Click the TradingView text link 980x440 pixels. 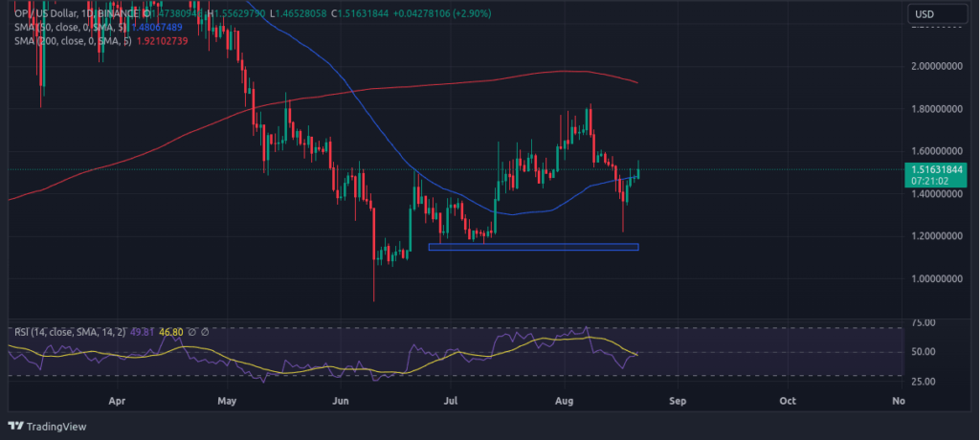(60, 426)
